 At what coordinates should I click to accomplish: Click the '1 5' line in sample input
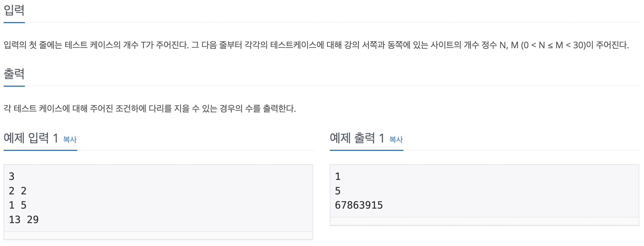coord(18,205)
